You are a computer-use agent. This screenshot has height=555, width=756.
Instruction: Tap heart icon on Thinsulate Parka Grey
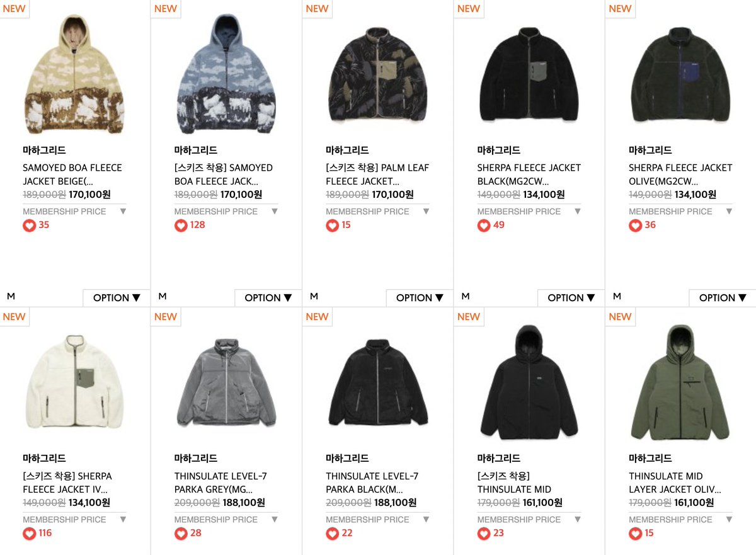pos(181,534)
